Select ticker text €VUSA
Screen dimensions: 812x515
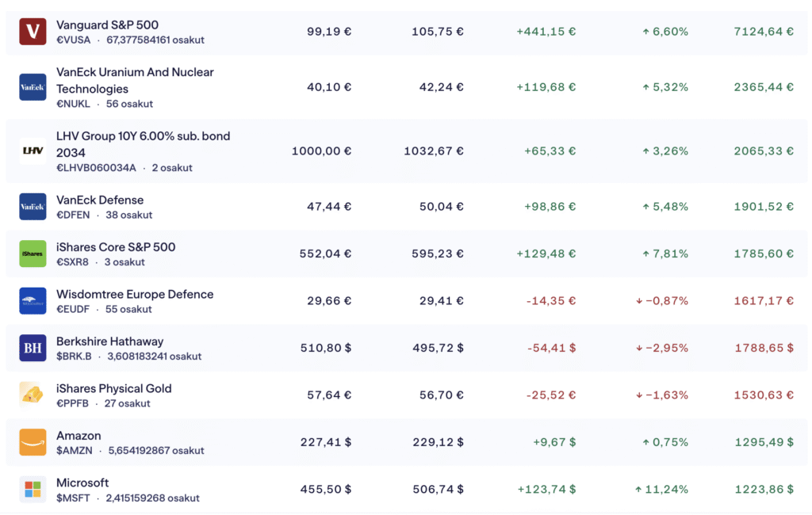pos(73,40)
